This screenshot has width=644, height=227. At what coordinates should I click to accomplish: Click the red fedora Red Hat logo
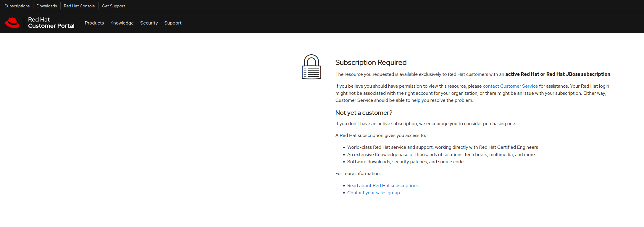click(12, 23)
